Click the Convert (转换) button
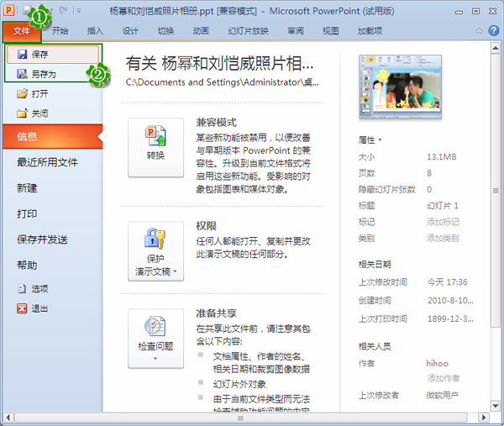 (156, 147)
